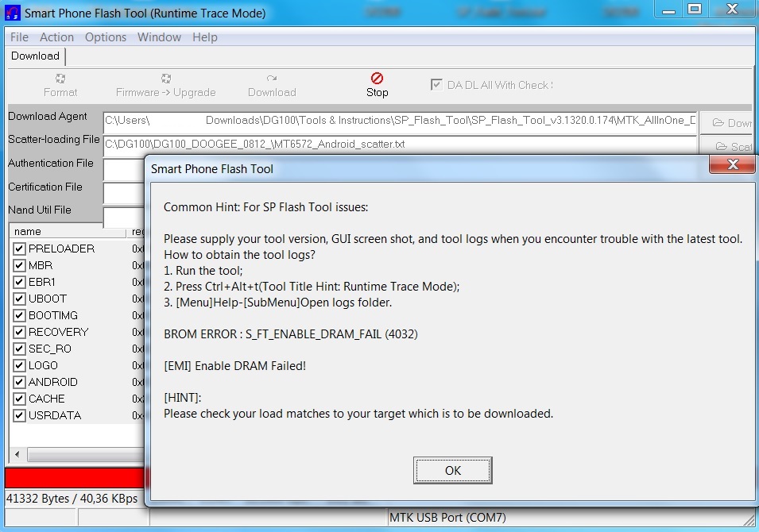The height and width of the screenshot is (532, 759).
Task: Uncheck the PRELOADER partition checkbox
Action: (x=19, y=249)
